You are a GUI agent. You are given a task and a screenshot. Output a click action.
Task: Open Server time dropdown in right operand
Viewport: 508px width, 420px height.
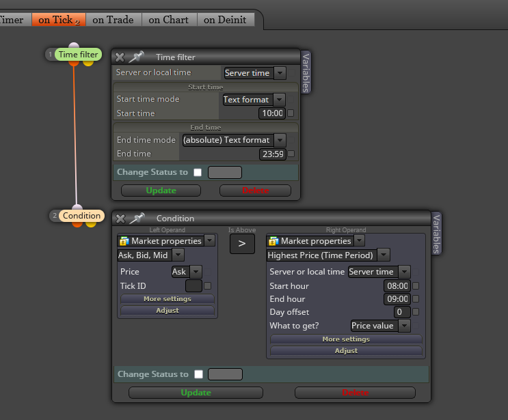coord(379,272)
